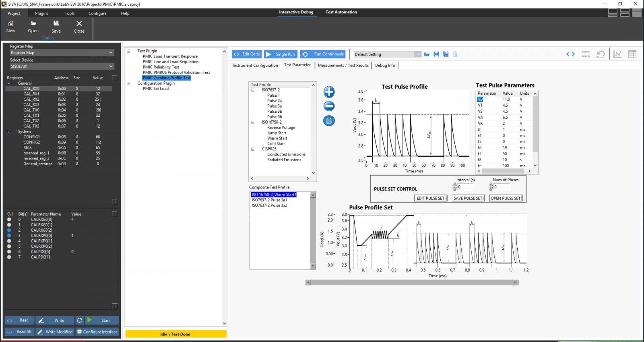Click the Run Continously button

324,54
